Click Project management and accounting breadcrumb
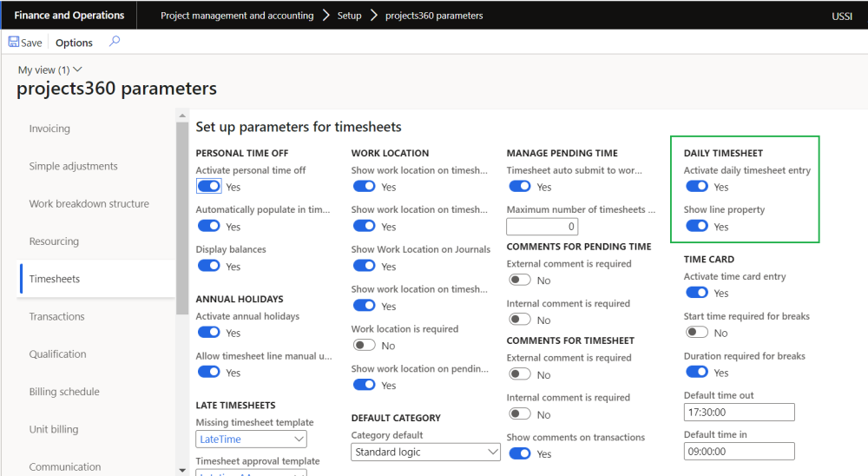The image size is (868, 476). click(x=237, y=16)
